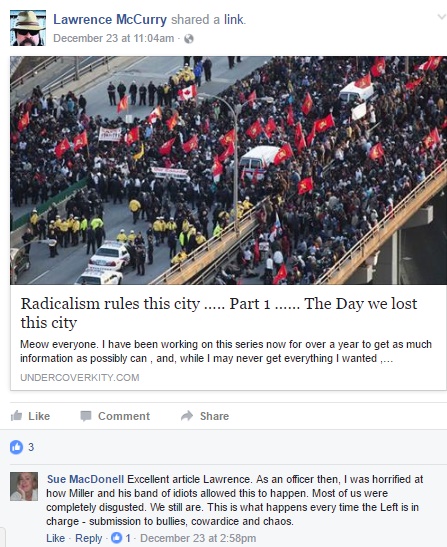This screenshot has height=547, width=447.
Task: Click the Share arrow icon
Action: point(187,415)
